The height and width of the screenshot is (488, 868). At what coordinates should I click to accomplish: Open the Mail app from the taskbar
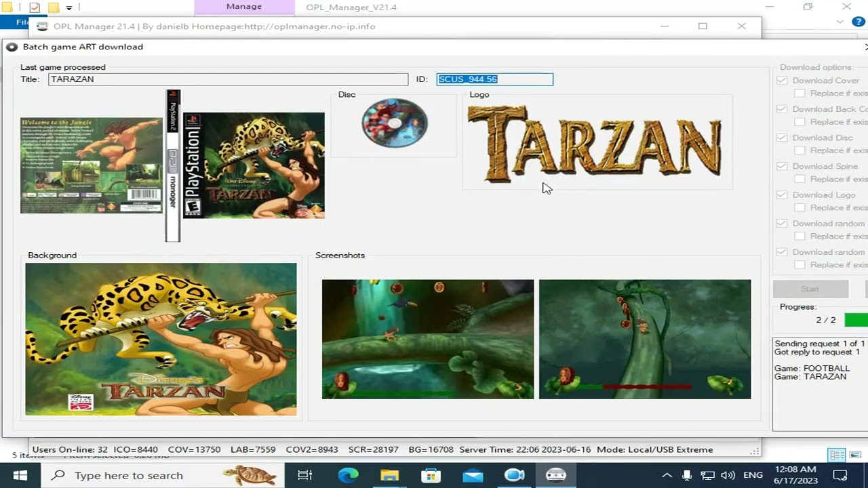[473, 475]
